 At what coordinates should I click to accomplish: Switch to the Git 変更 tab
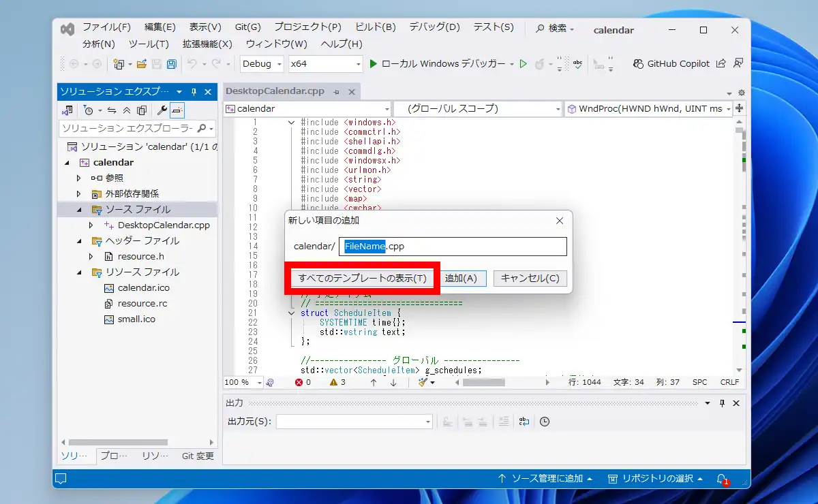198,456
